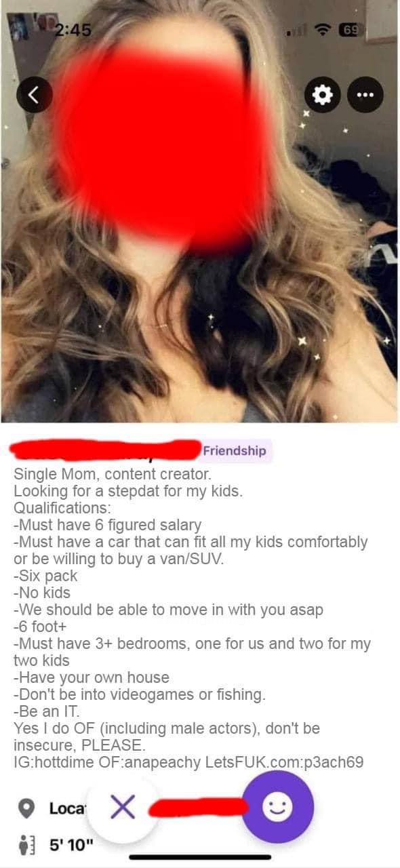Go back using the left chevron button
This screenshot has height=868, width=400.
click(38, 95)
